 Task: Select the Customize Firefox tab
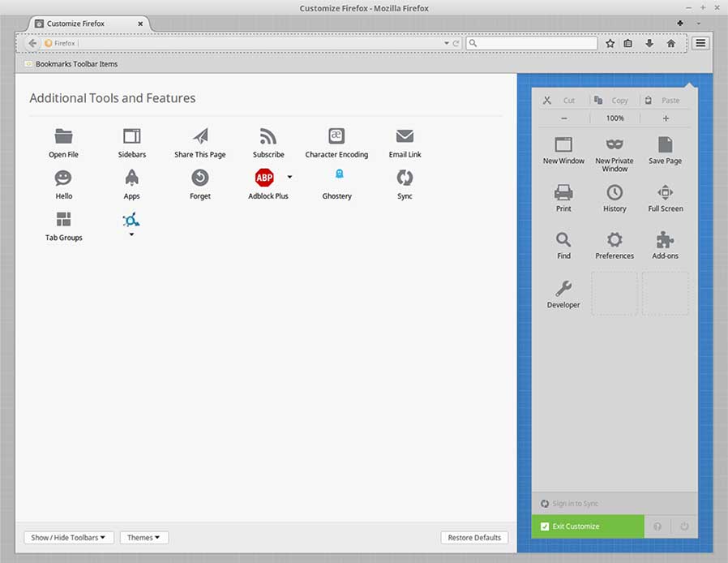[89, 24]
